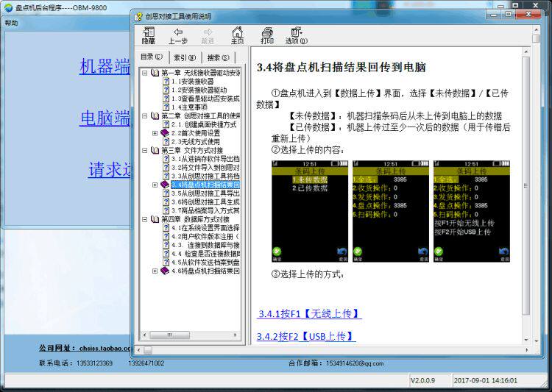
Task: Click the 请求 link in the background window
Action: point(110,170)
